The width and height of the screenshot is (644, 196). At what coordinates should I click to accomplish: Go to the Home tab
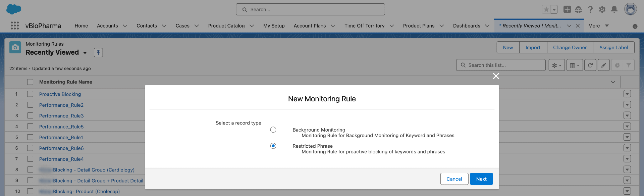coord(81,26)
